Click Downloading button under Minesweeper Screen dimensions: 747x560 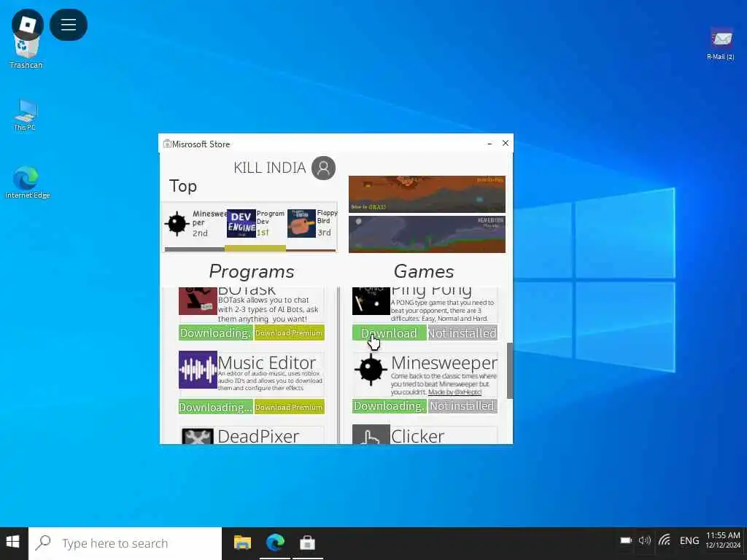pyautogui.click(x=390, y=405)
